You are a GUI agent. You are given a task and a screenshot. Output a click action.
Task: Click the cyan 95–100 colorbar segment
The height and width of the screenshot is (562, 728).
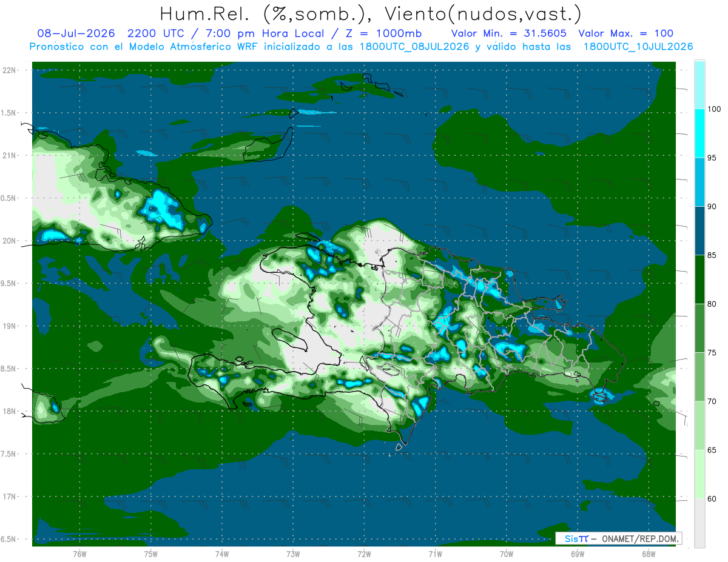(699, 133)
